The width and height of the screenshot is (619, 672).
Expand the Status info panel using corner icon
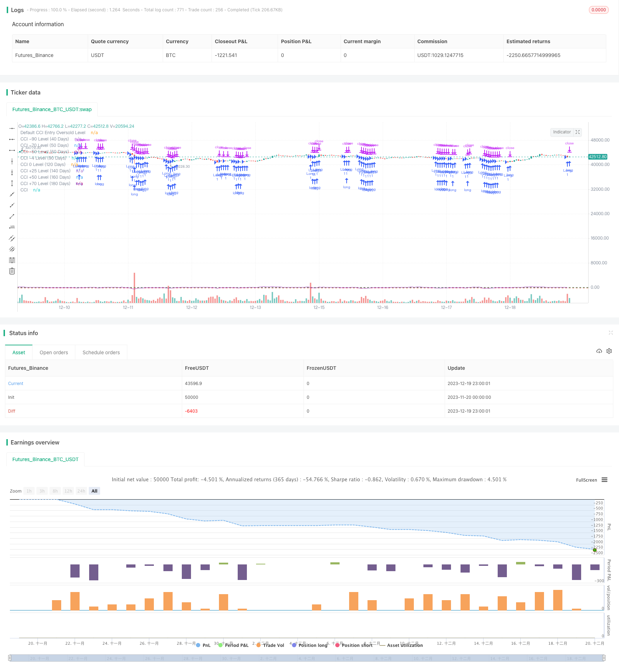coord(611,333)
